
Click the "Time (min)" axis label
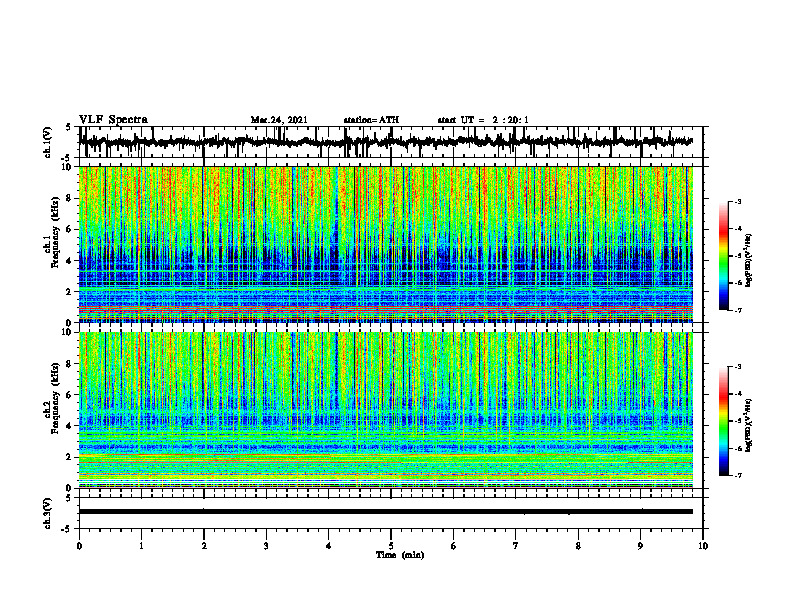coord(400,555)
